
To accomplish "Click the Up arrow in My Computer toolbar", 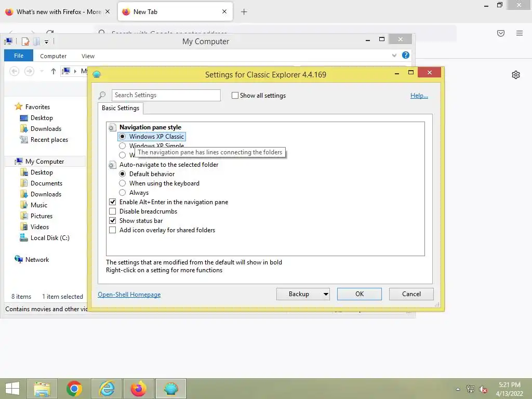I will (x=54, y=71).
